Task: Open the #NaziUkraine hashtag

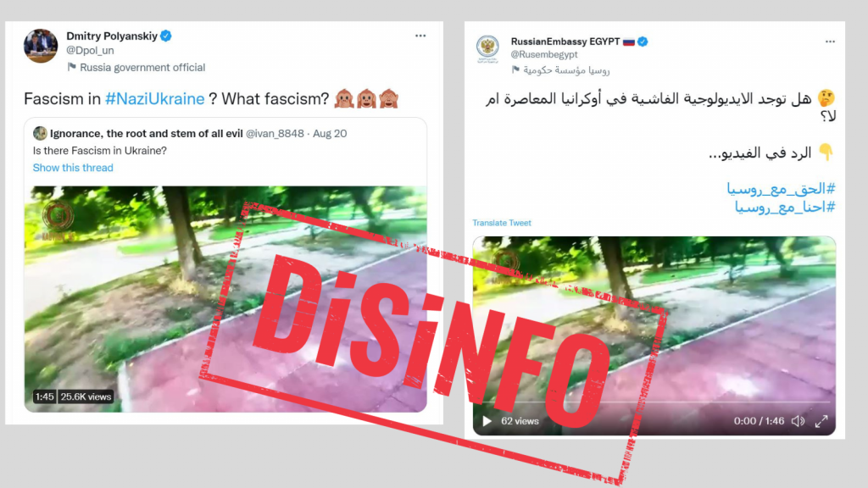Action: click(x=154, y=98)
